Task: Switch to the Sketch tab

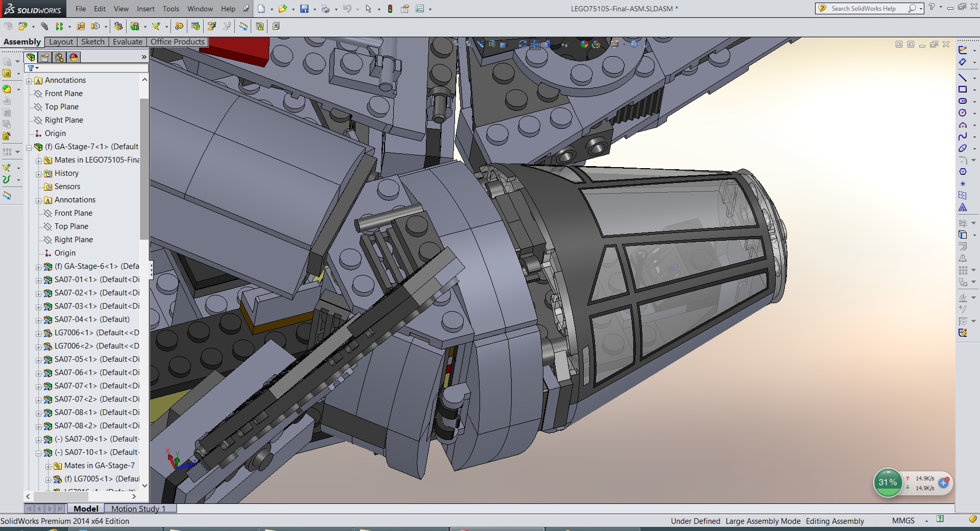Action: [93, 42]
